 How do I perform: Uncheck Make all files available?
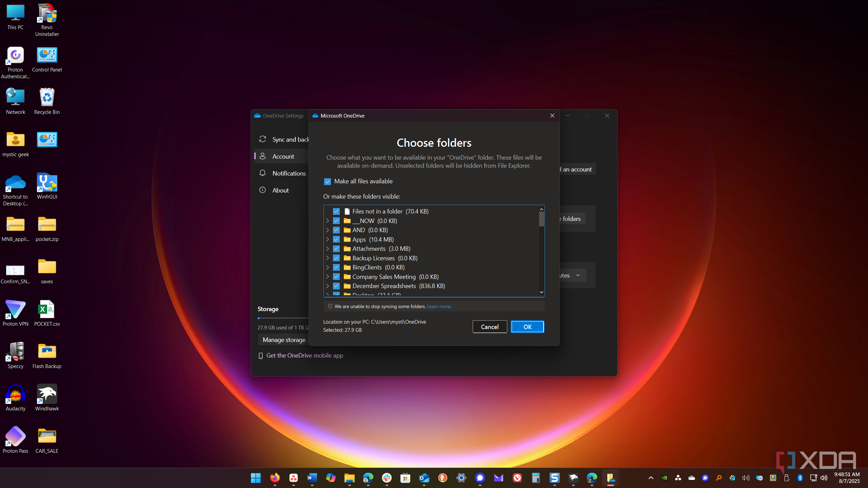(x=328, y=182)
